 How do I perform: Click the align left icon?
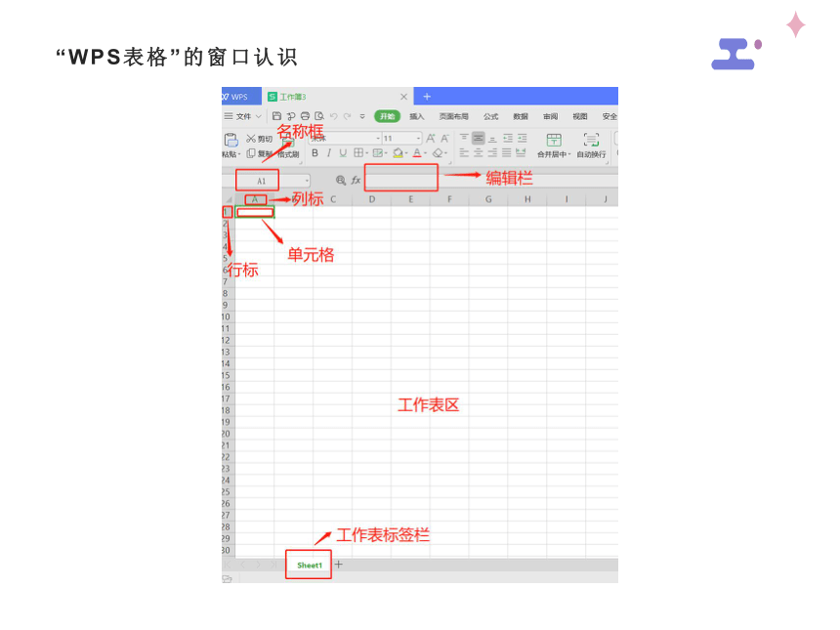pos(464,153)
